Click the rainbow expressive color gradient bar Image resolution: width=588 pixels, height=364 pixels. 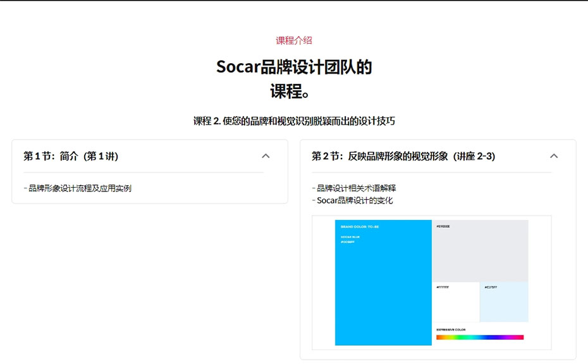(x=480, y=337)
